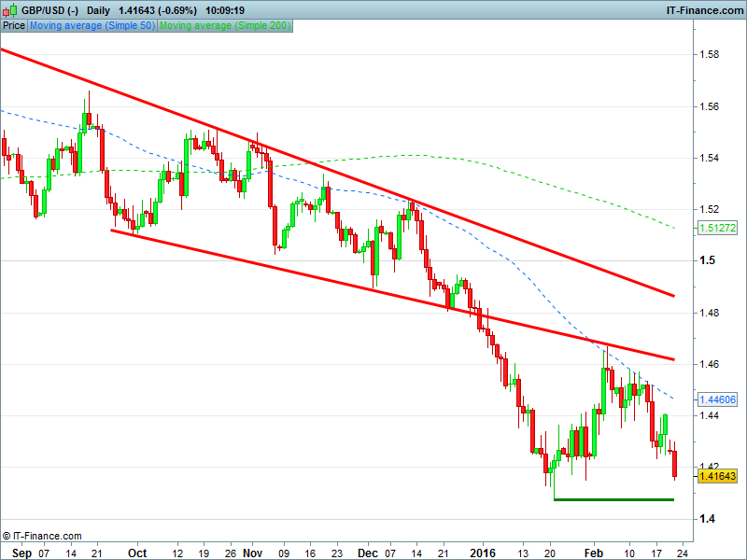The image size is (747, 560).
Task: Click the Dec label on the time axis
Action: tap(370, 552)
